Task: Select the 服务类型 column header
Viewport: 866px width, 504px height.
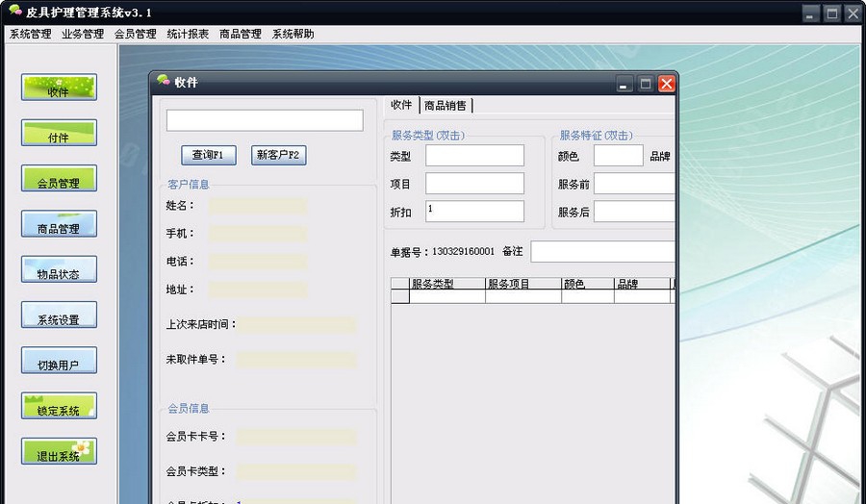Action: (447, 284)
